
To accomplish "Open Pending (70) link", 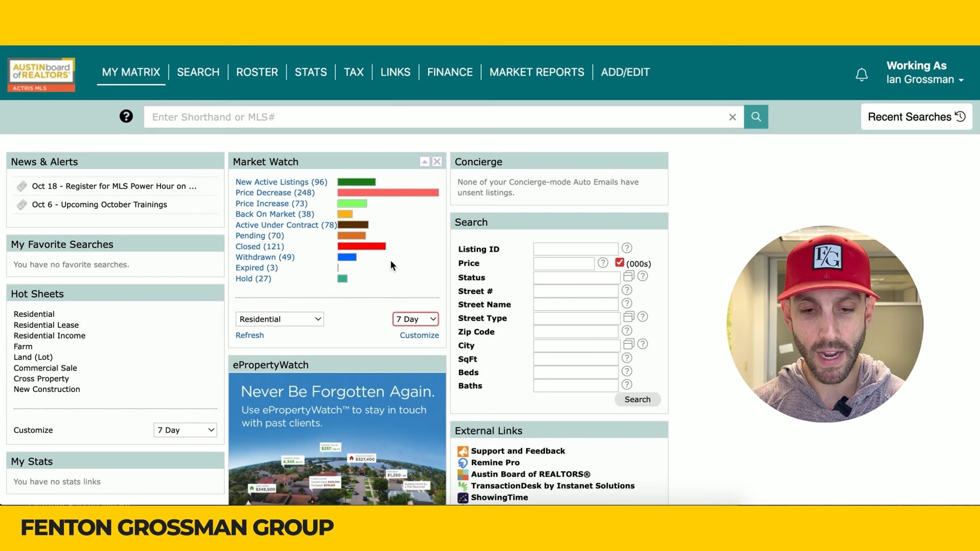I will point(259,236).
